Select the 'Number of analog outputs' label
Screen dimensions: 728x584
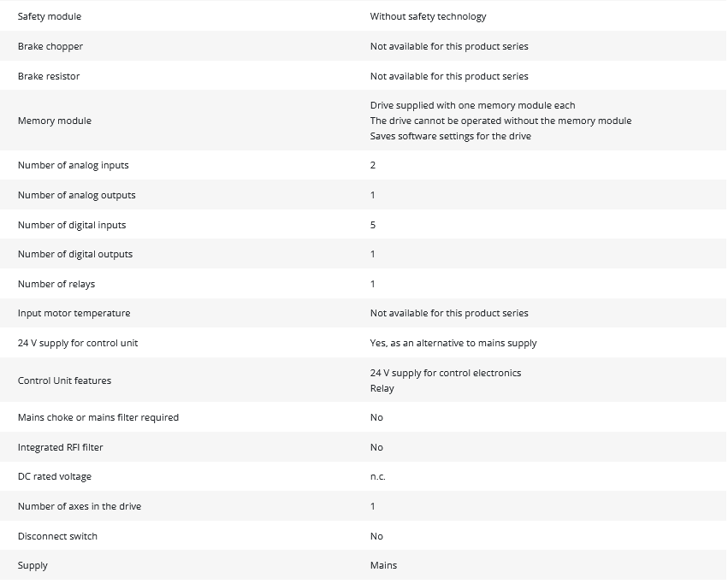coord(77,195)
